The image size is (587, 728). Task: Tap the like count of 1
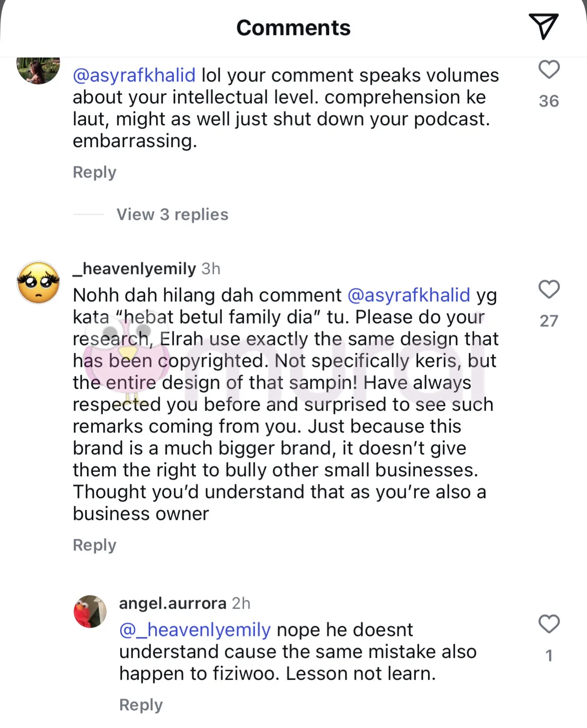pyautogui.click(x=549, y=656)
